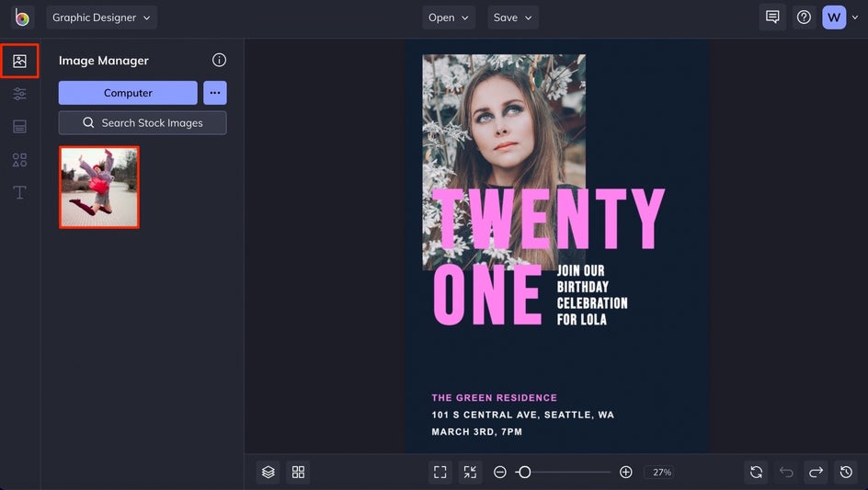Open the history clock icon
This screenshot has height=490, width=868.
coord(846,472)
